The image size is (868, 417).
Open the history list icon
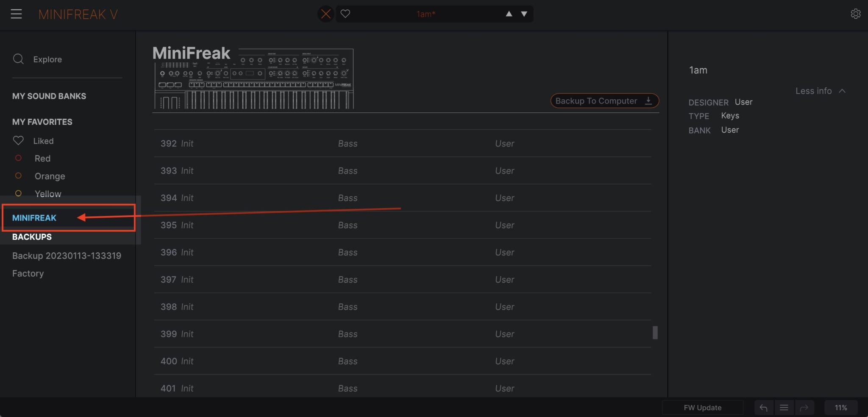[x=784, y=407]
